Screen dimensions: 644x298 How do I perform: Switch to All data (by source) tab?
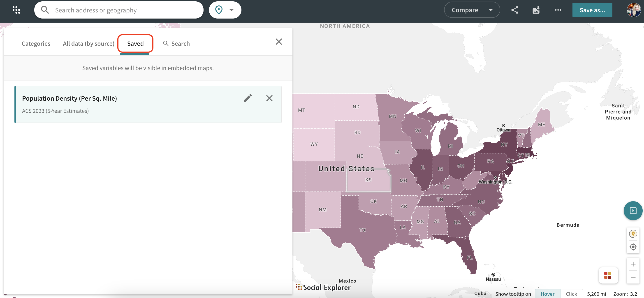coord(88,44)
